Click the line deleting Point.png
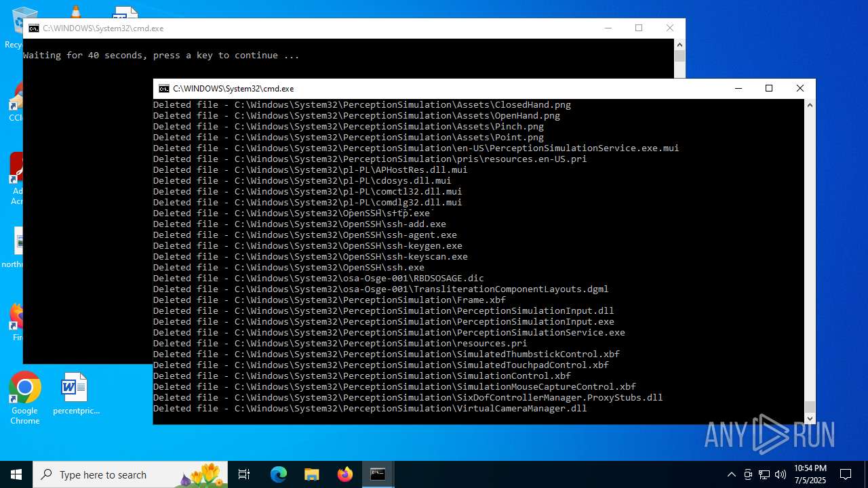868x488 pixels. pyautogui.click(x=349, y=138)
